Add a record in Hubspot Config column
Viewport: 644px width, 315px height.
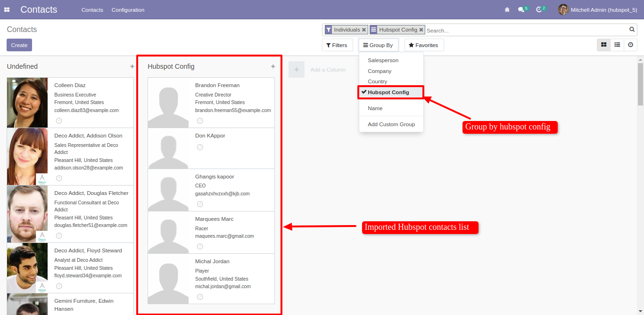pyautogui.click(x=273, y=66)
